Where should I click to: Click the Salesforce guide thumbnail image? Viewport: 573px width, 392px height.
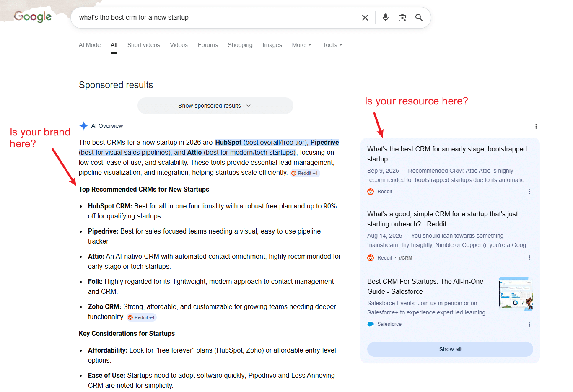[516, 293]
